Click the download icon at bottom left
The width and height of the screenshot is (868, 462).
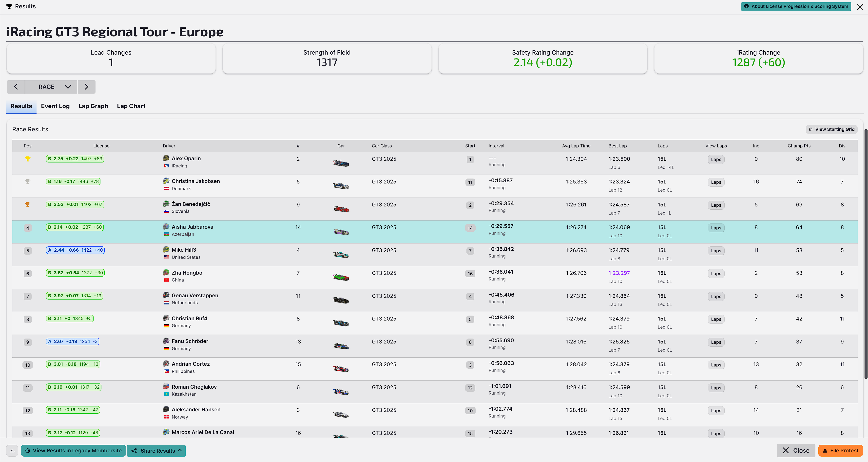pyautogui.click(x=12, y=451)
